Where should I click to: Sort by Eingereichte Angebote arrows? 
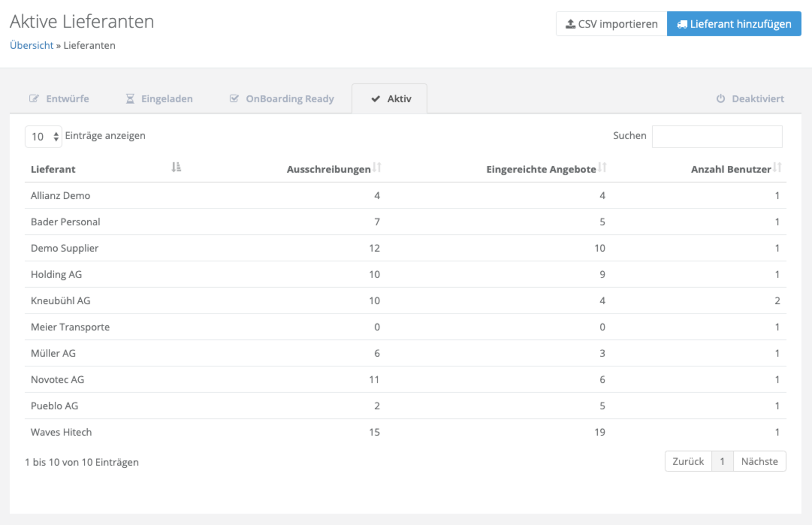coord(602,167)
